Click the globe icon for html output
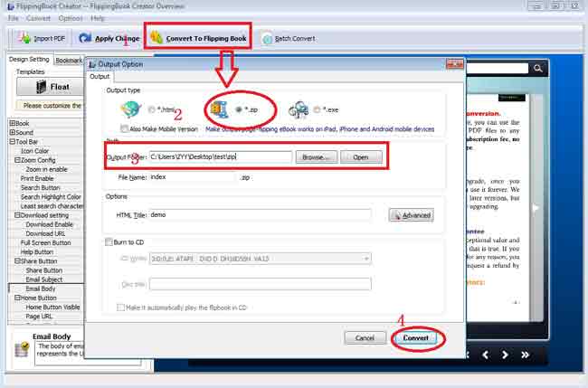 click(x=130, y=109)
